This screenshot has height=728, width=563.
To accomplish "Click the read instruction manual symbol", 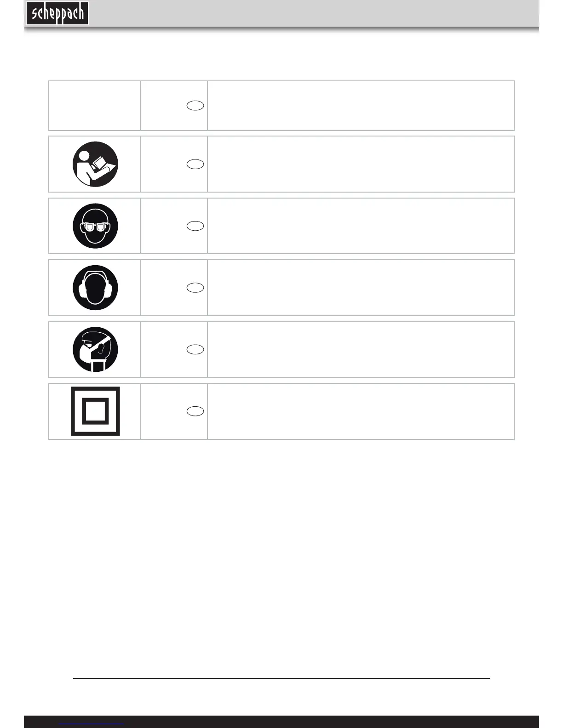I will (x=95, y=164).
